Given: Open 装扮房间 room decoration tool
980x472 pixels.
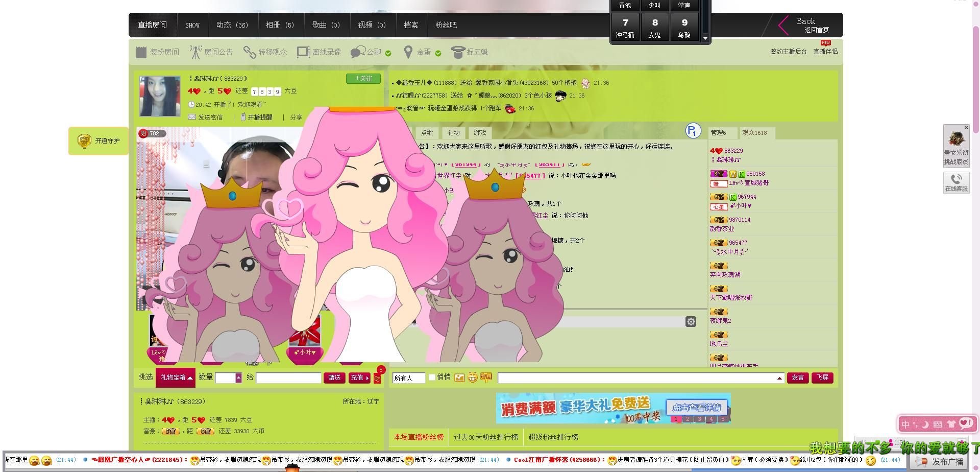Looking at the screenshot, I should point(158,52).
